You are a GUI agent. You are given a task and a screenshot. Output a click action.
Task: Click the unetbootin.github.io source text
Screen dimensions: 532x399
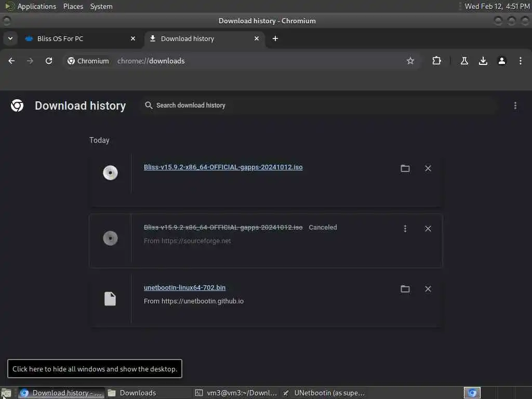(194, 301)
